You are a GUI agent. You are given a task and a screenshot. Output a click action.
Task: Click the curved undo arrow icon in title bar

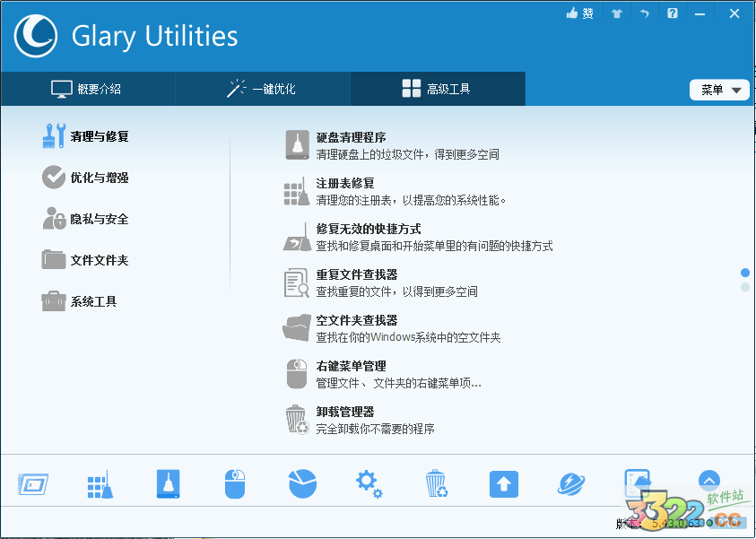tap(645, 13)
